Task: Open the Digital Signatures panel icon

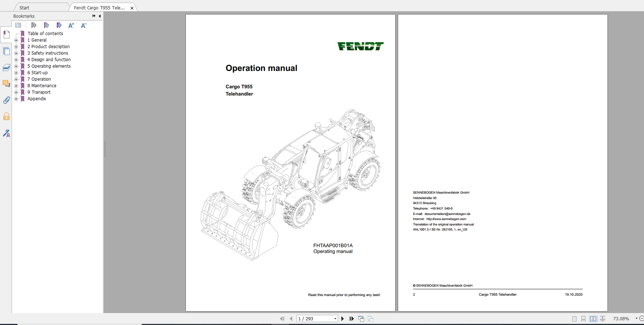Action: pyautogui.click(x=7, y=133)
